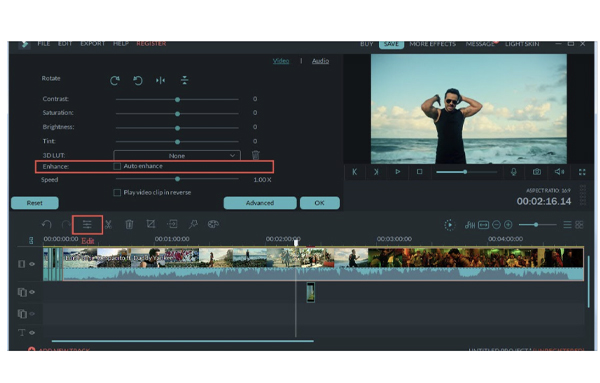The image size is (600, 383).
Task: Enter fullscreen preview mode
Action: [582, 172]
